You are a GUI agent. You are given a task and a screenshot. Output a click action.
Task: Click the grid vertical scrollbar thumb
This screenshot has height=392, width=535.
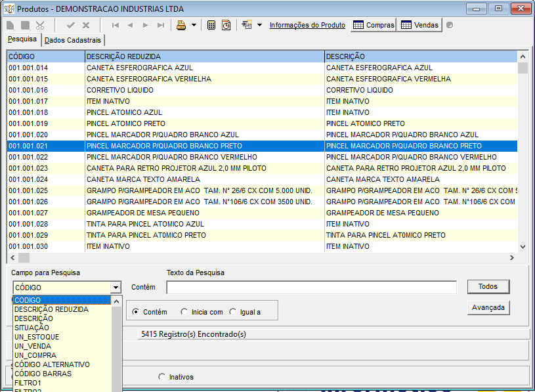pyautogui.click(x=523, y=68)
